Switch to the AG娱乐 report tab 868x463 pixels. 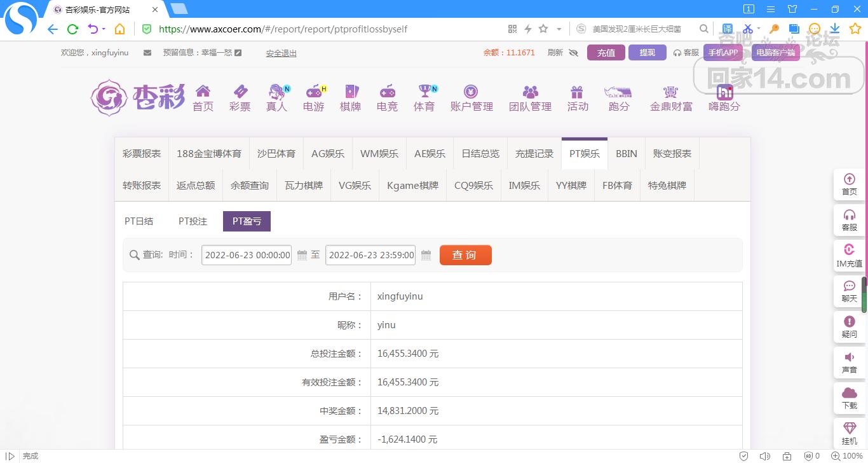[328, 154]
